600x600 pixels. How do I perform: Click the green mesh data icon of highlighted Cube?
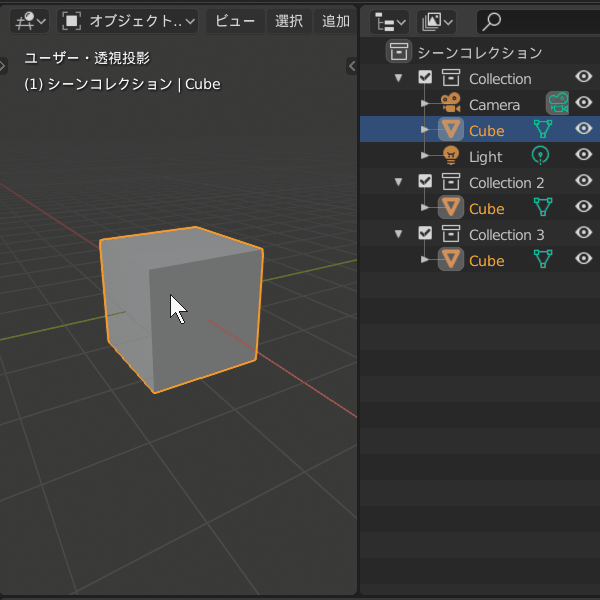pyautogui.click(x=543, y=129)
